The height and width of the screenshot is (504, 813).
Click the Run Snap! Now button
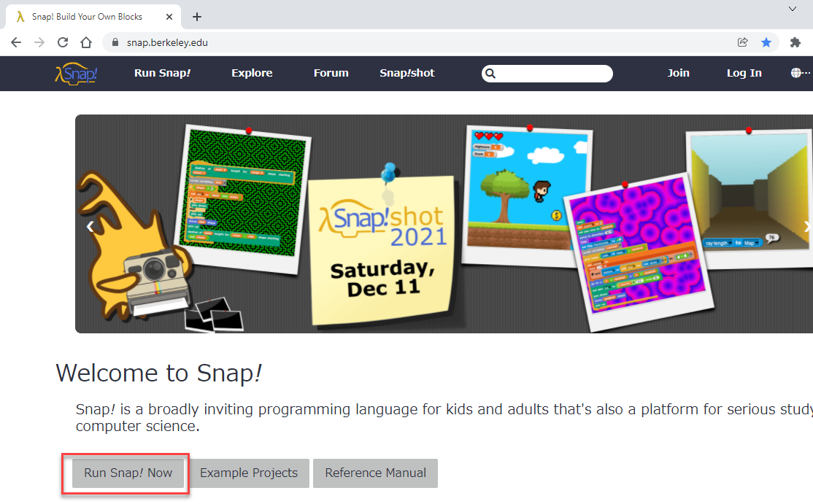click(128, 473)
